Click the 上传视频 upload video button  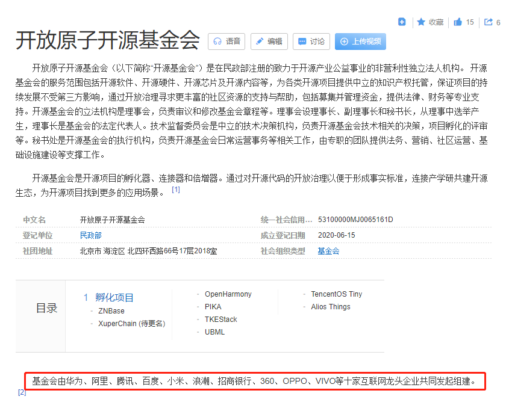click(x=360, y=42)
